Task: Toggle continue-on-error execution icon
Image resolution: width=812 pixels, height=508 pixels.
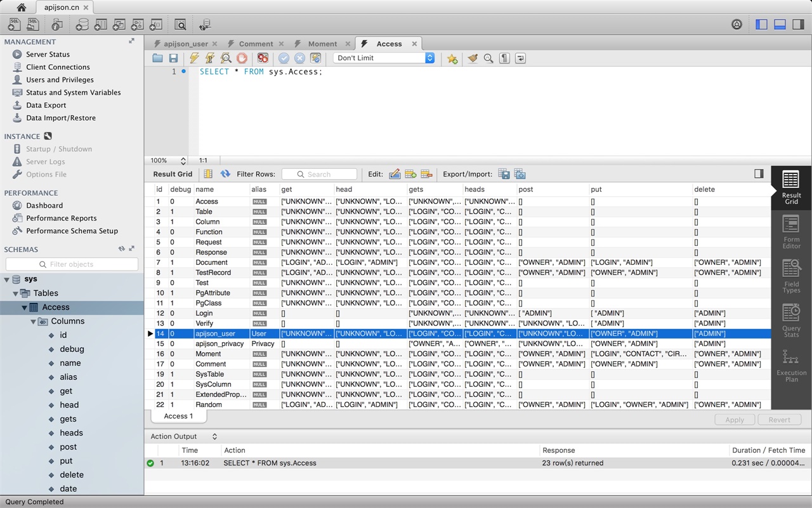Action: [x=263, y=58]
